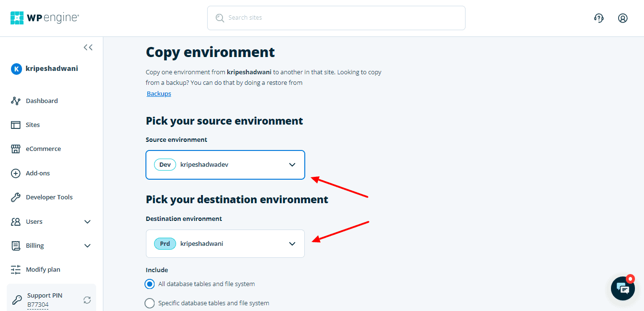644x311 pixels.
Task: Collapse the sidebar with double chevron
Action: tap(88, 47)
